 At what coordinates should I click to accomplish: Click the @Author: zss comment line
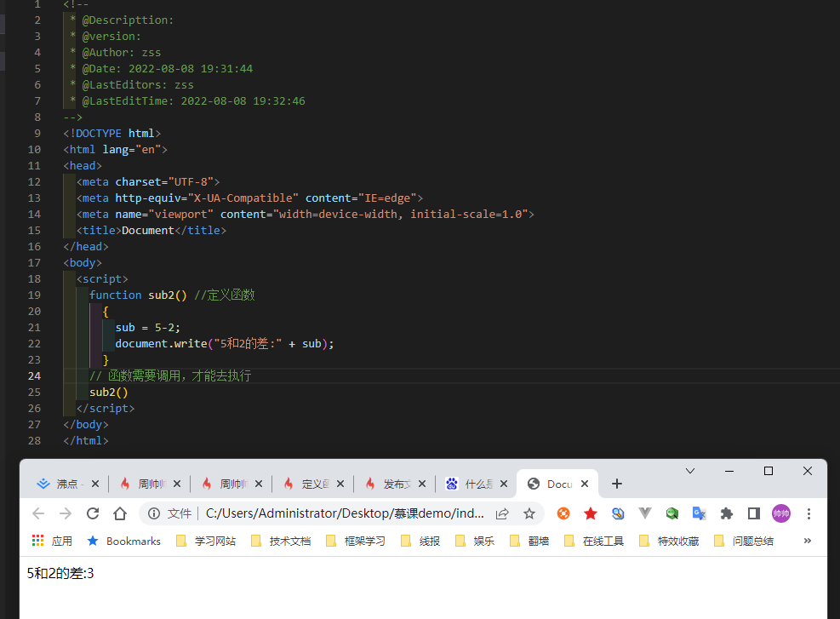click(x=115, y=53)
